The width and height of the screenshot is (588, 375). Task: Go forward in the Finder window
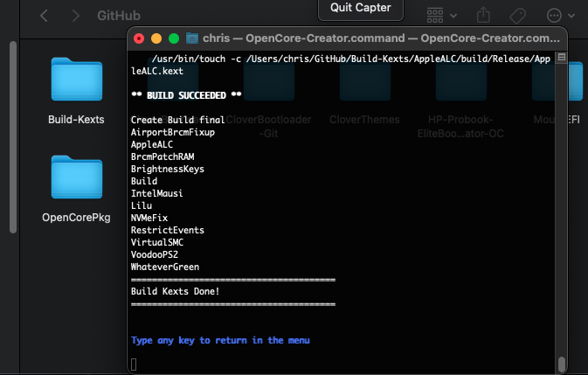[76, 16]
